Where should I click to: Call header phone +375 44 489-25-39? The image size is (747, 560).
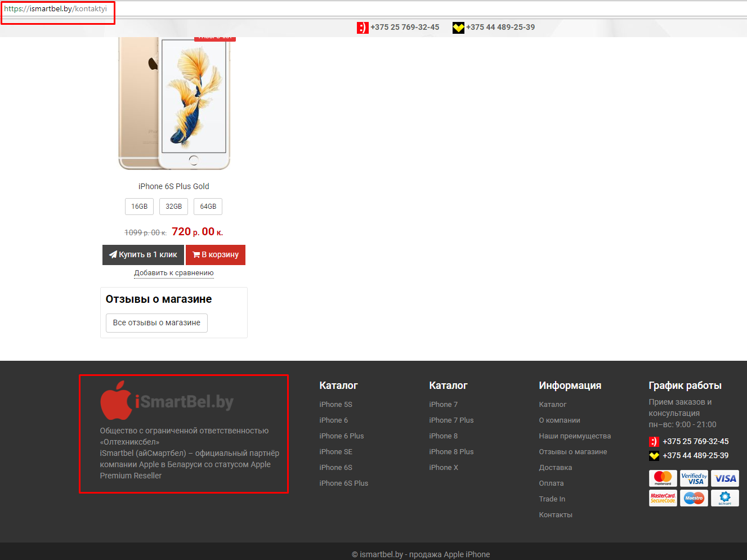tap(500, 27)
